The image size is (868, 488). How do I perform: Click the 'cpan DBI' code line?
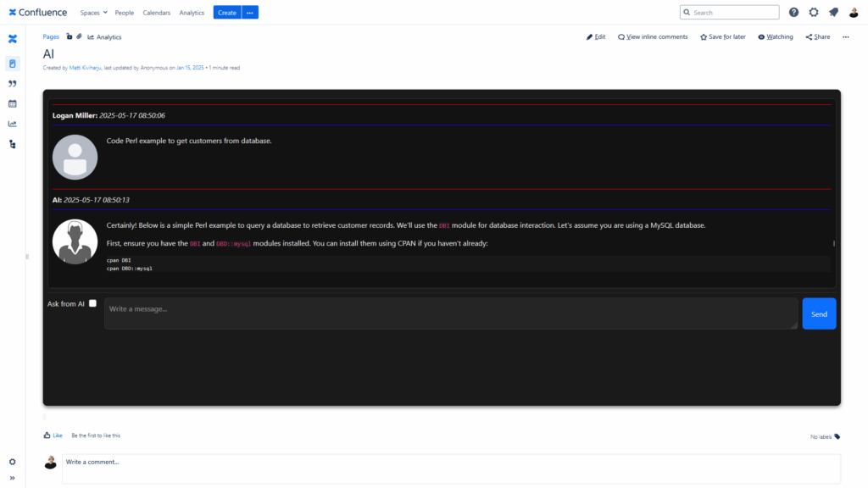coord(119,260)
